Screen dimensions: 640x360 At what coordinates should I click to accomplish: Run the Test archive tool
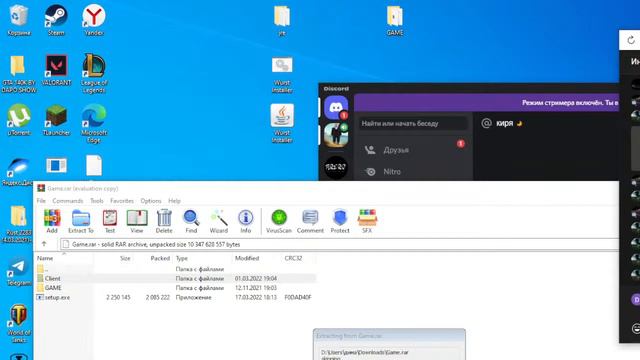click(x=110, y=221)
